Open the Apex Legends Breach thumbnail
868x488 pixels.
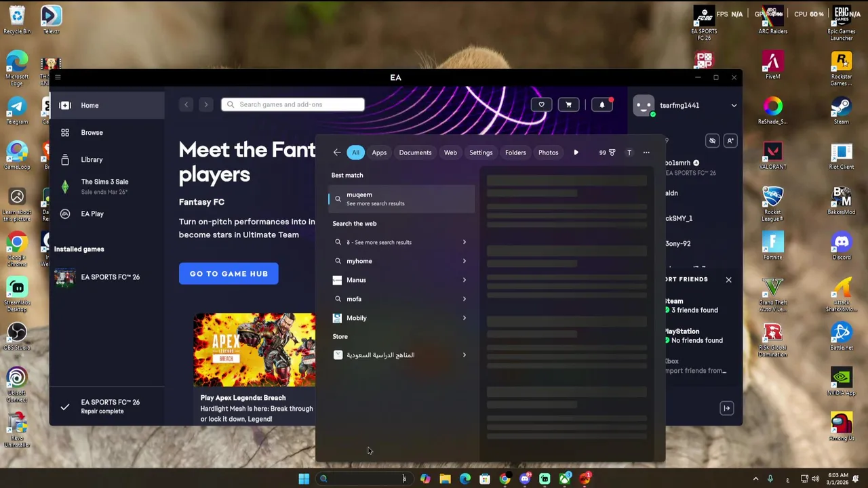click(254, 350)
